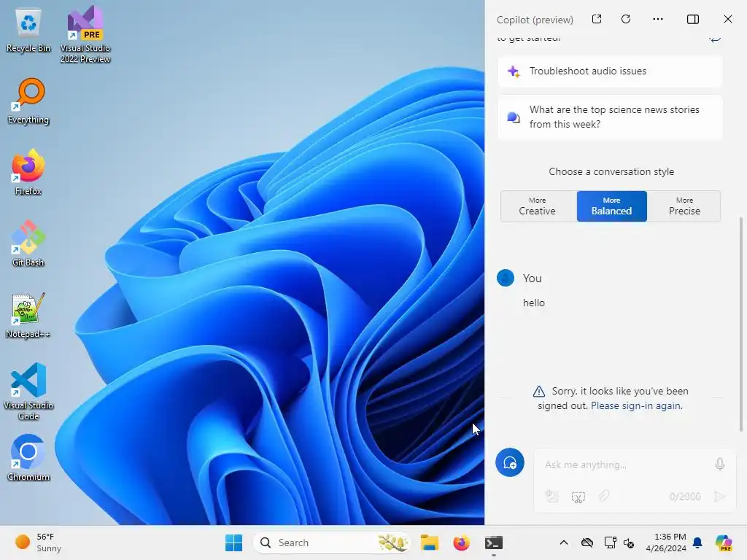Open Terminal from taskbar
747x560 pixels.
[494, 542]
